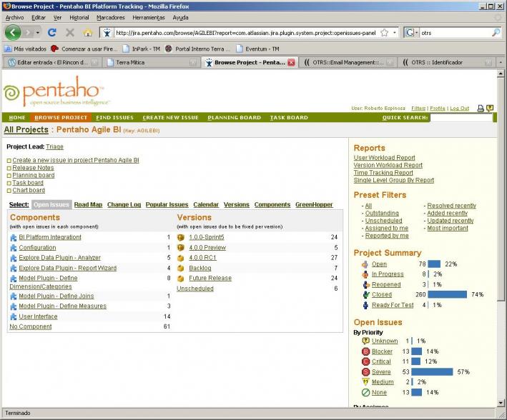Click the Firefox home icon
This screenshot has height=420, width=507.
click(87, 33)
